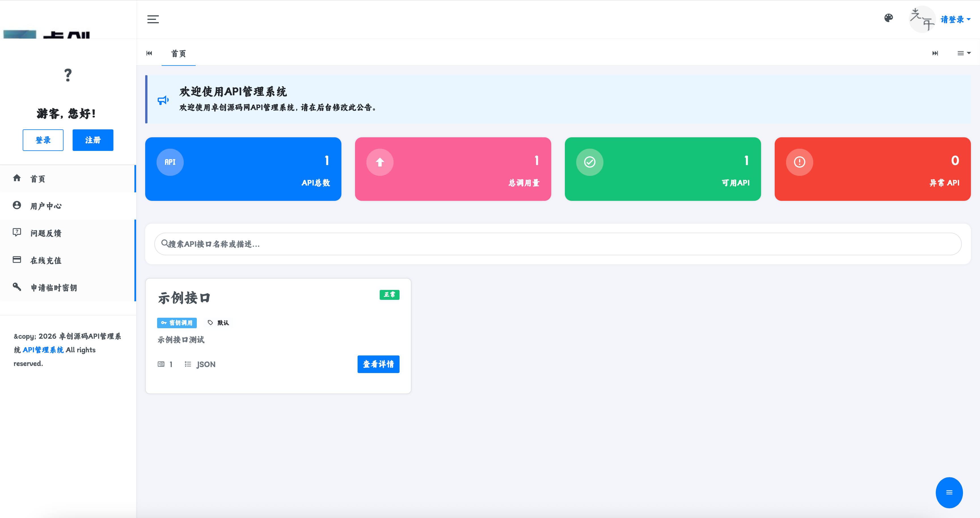The image size is (980, 518).
Task: Expand the 请登录 dropdown
Action: point(955,19)
